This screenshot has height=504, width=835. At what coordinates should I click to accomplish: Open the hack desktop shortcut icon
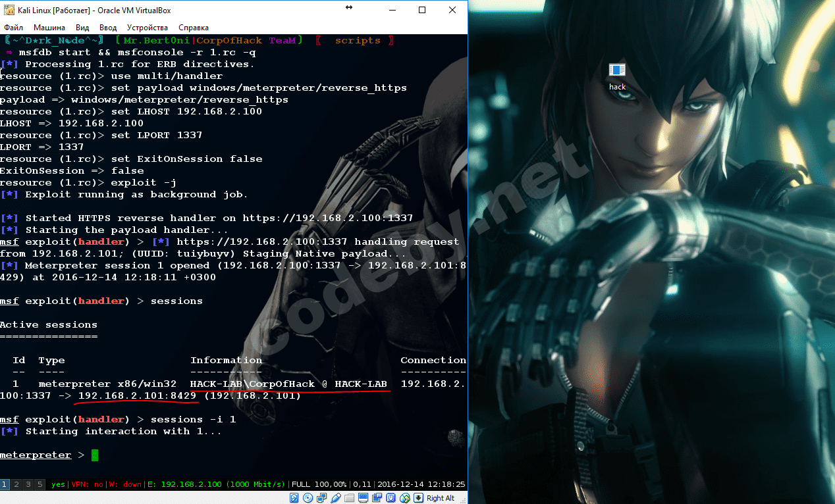coord(617,77)
